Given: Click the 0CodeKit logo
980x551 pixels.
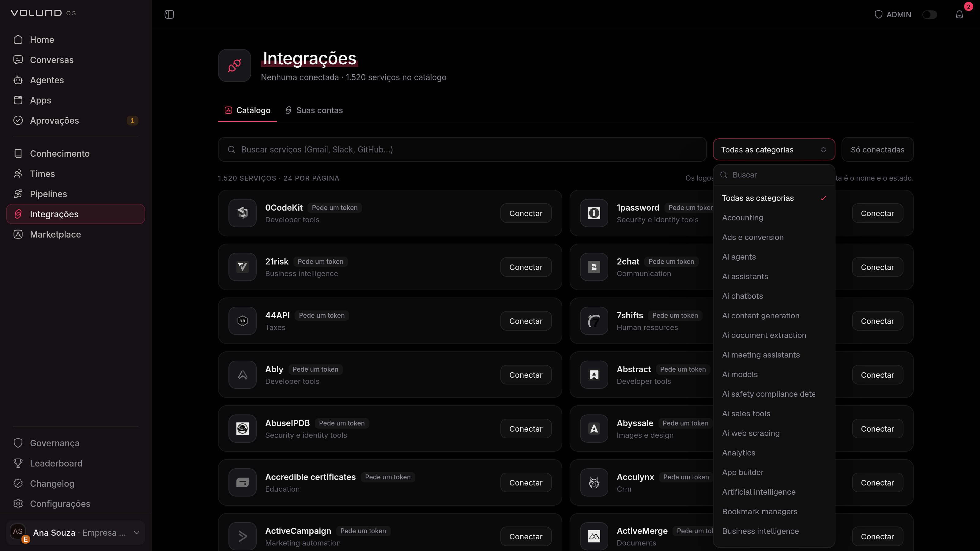Looking at the screenshot, I should (x=242, y=213).
